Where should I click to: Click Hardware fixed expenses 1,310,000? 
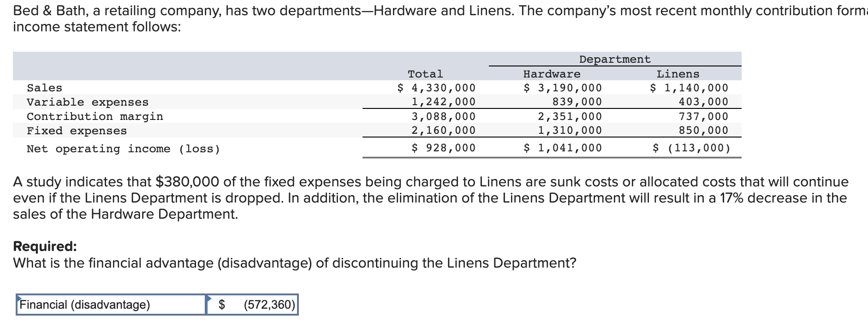click(x=570, y=130)
